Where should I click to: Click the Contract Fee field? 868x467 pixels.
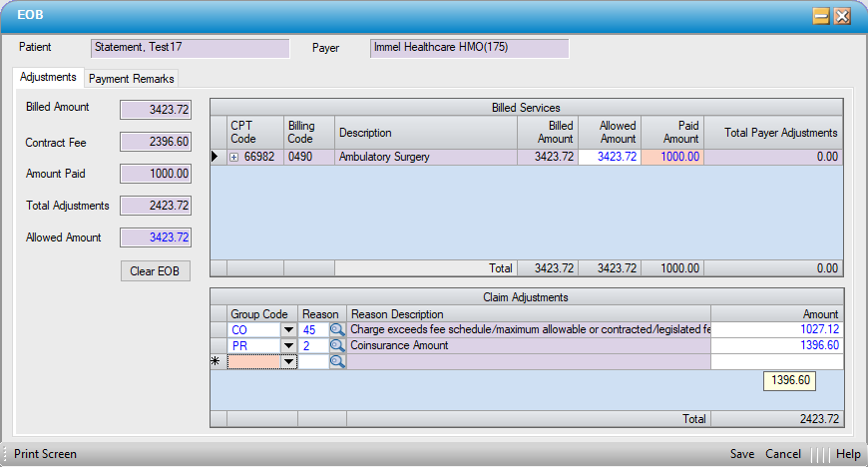coord(155,143)
